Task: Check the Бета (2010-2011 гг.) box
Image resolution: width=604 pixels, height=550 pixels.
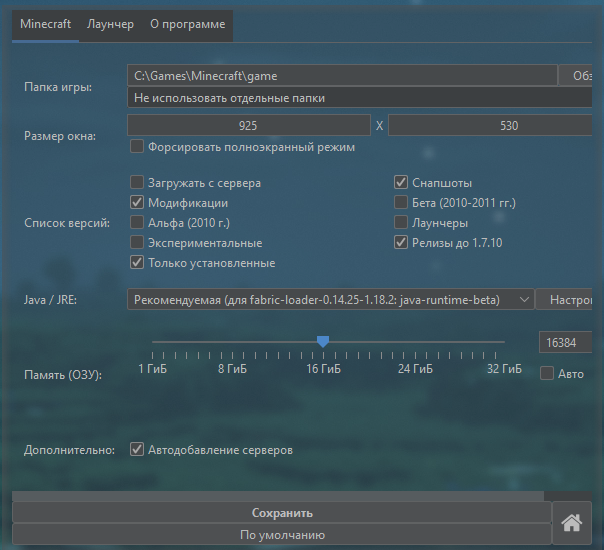Action: point(401,203)
